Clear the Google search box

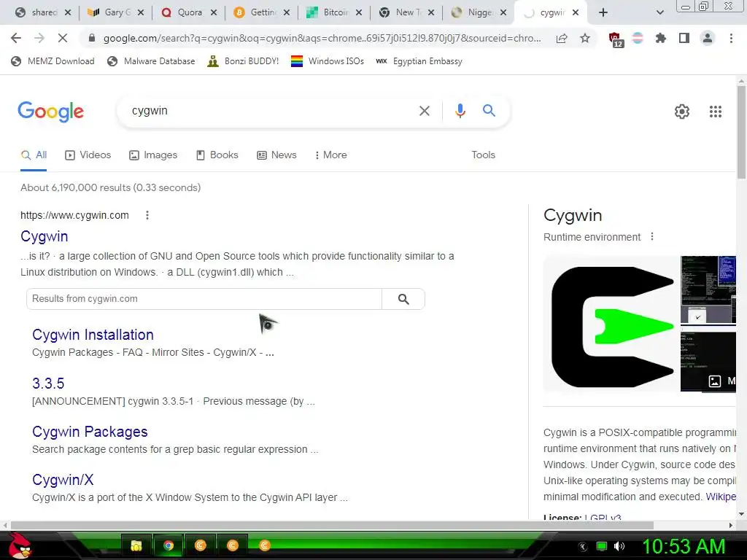click(424, 111)
